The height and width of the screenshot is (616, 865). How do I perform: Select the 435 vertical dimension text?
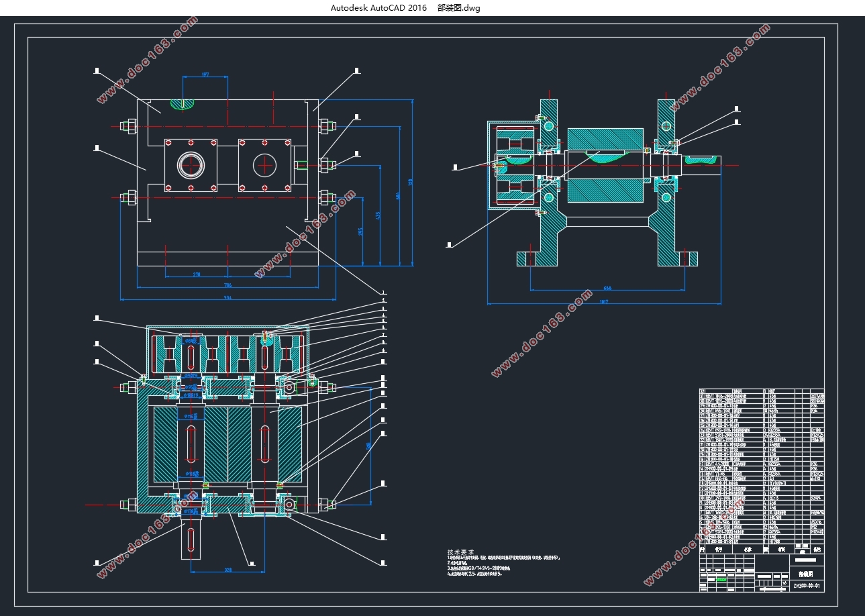[378, 215]
